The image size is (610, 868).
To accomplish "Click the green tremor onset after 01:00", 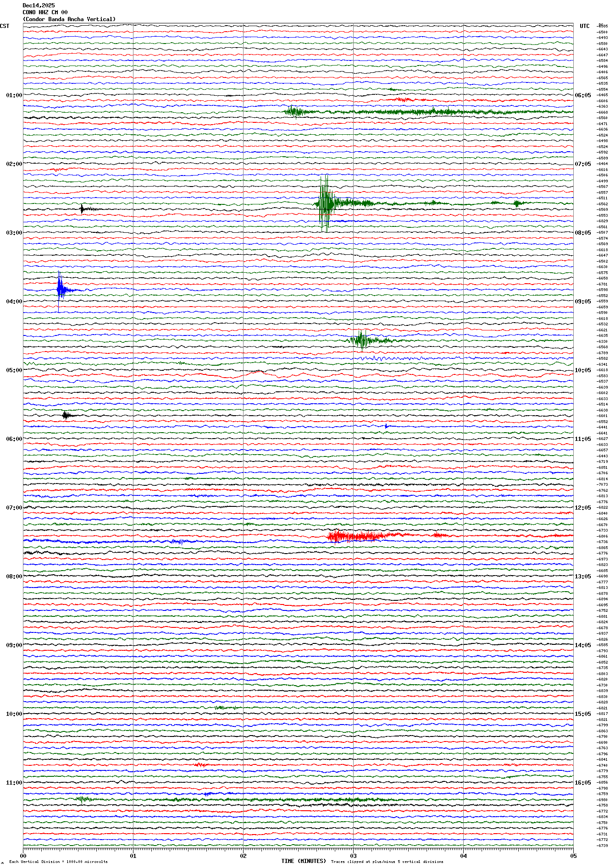I will [293, 111].
